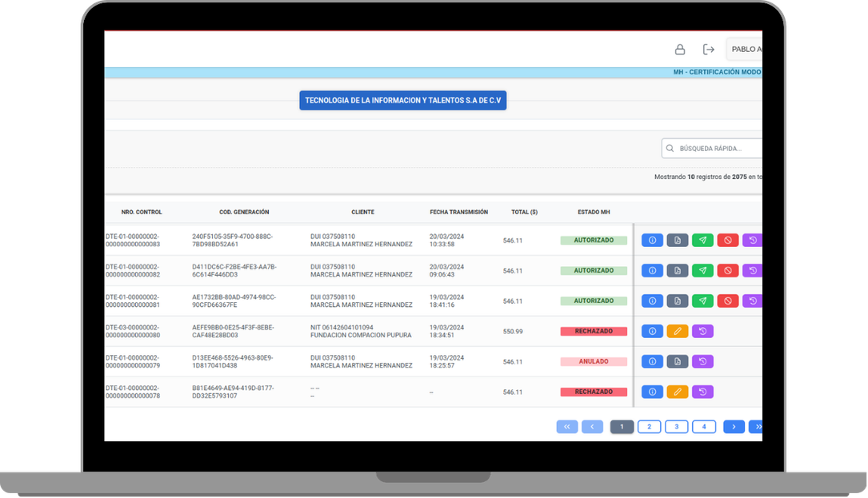Click the Búsqueda Rápida search field
868x498 pixels.
[x=712, y=149]
